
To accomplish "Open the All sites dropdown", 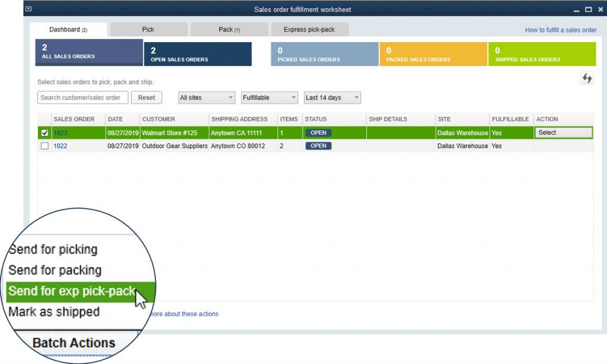I will (x=207, y=98).
